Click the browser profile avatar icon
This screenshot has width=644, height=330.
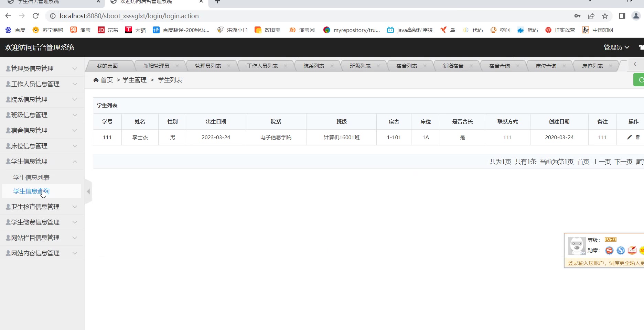[x=636, y=16]
